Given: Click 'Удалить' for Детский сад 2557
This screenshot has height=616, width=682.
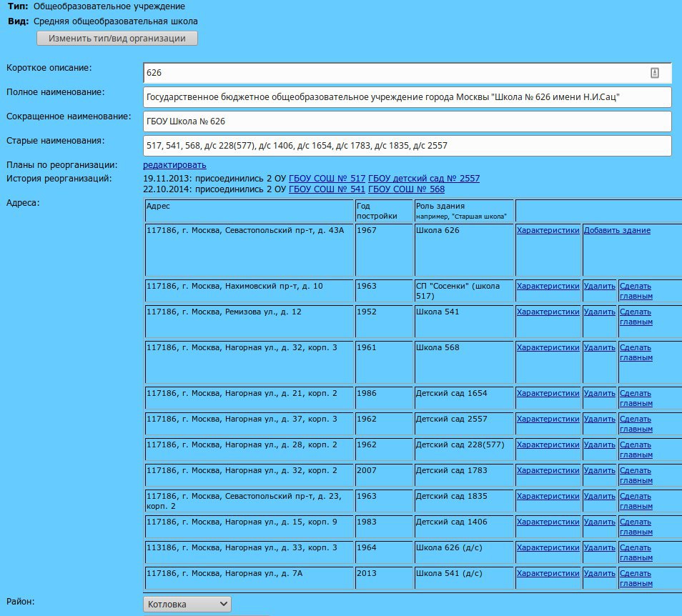Looking at the screenshot, I should [x=599, y=419].
